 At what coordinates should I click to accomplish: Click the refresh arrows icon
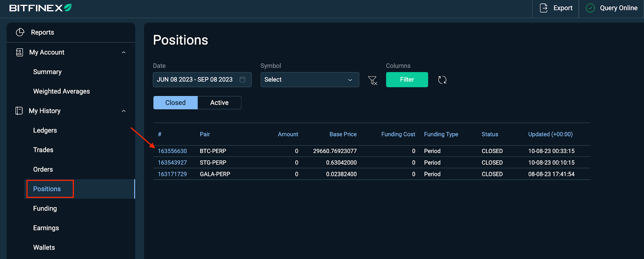tap(442, 80)
